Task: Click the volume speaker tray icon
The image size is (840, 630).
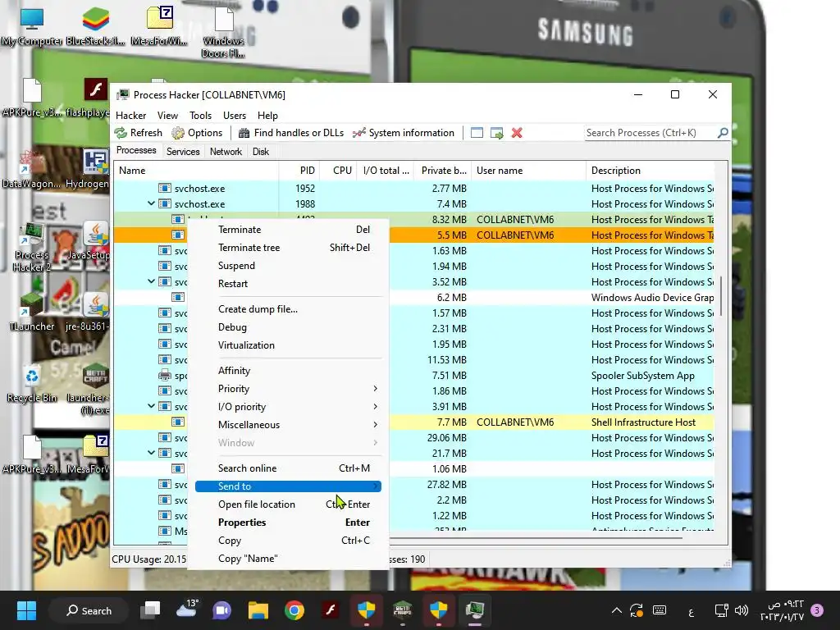Action: coord(742,610)
